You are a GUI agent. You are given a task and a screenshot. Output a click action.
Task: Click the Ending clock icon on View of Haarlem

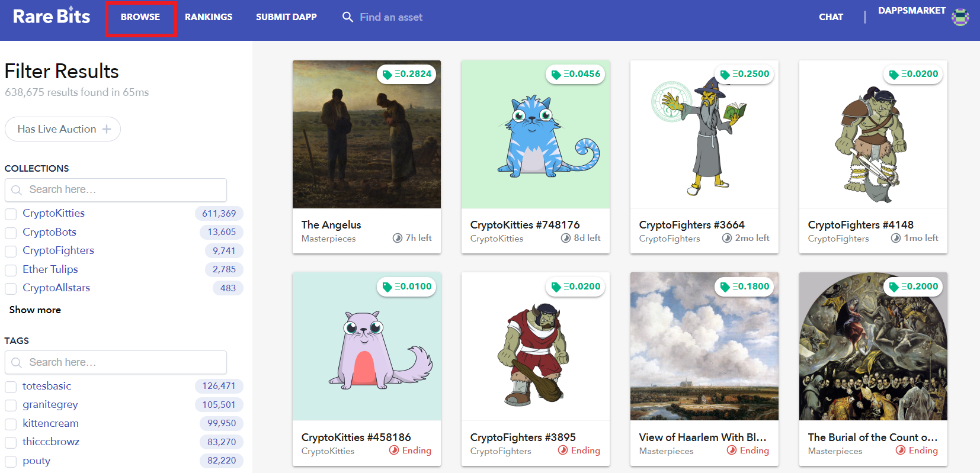(732, 451)
